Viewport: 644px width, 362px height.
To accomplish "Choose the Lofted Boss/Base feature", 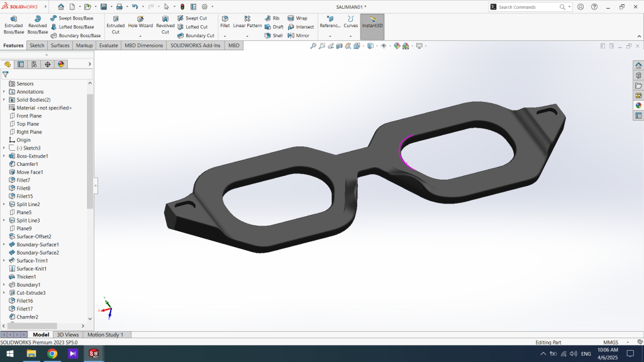I will click(72, 26).
